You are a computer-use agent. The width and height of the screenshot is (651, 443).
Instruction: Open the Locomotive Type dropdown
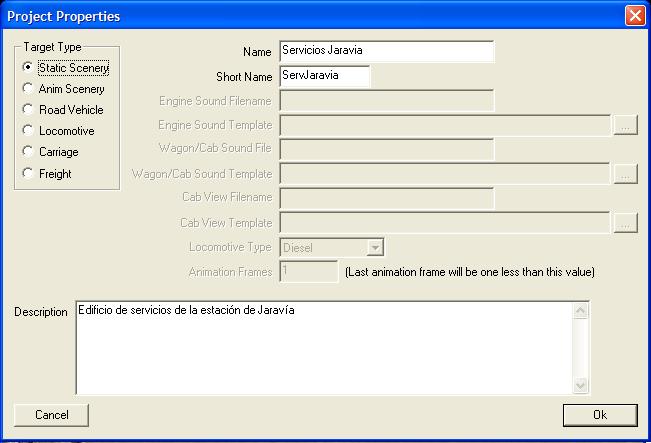[375, 247]
